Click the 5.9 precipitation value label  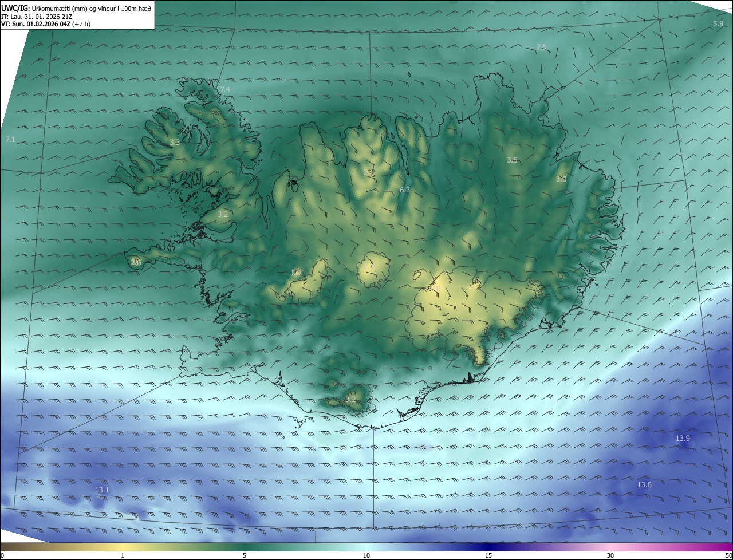coord(718,23)
